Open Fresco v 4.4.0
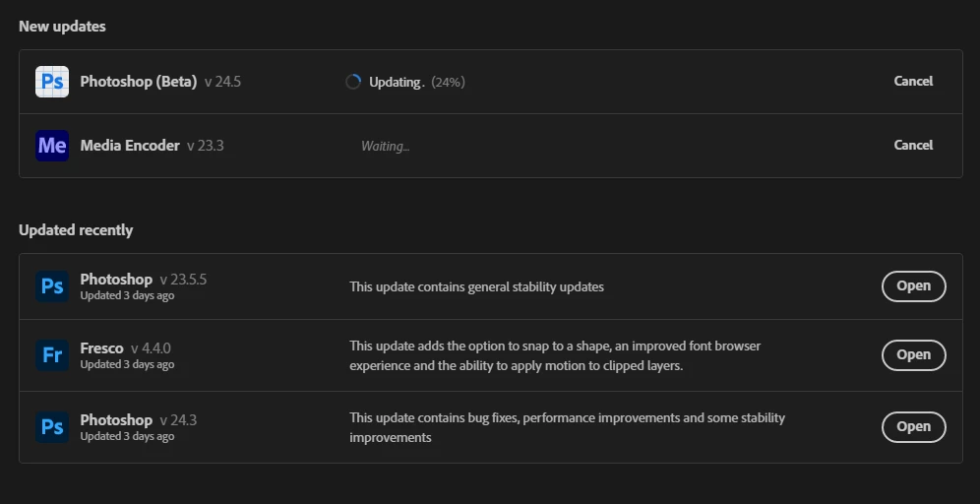This screenshot has height=504, width=980. 914,354
